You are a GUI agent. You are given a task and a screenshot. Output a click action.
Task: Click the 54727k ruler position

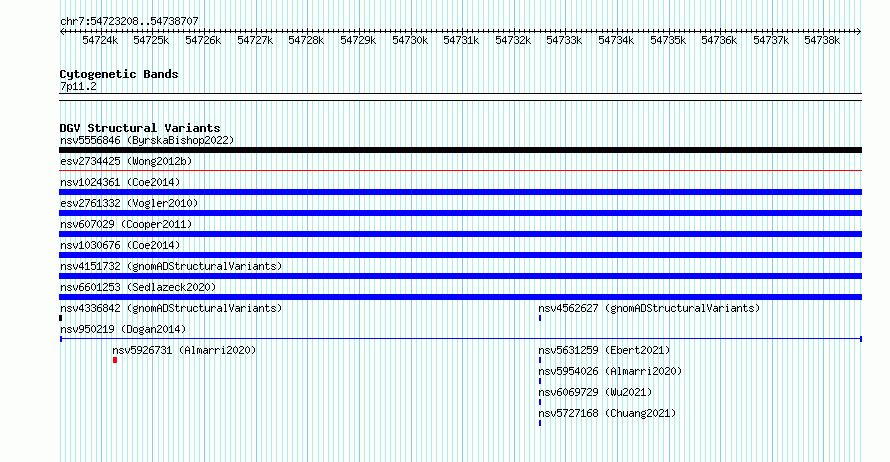[255, 40]
